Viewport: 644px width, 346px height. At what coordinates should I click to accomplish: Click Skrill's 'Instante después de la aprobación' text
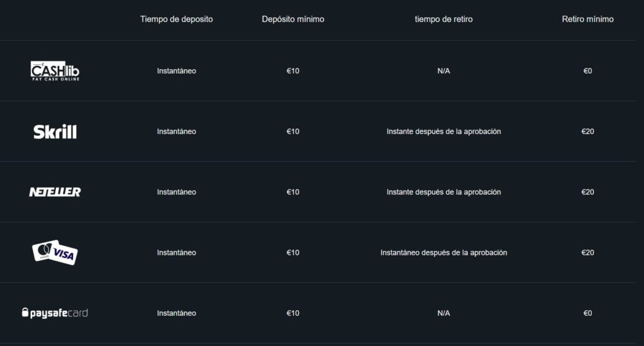coord(443,131)
